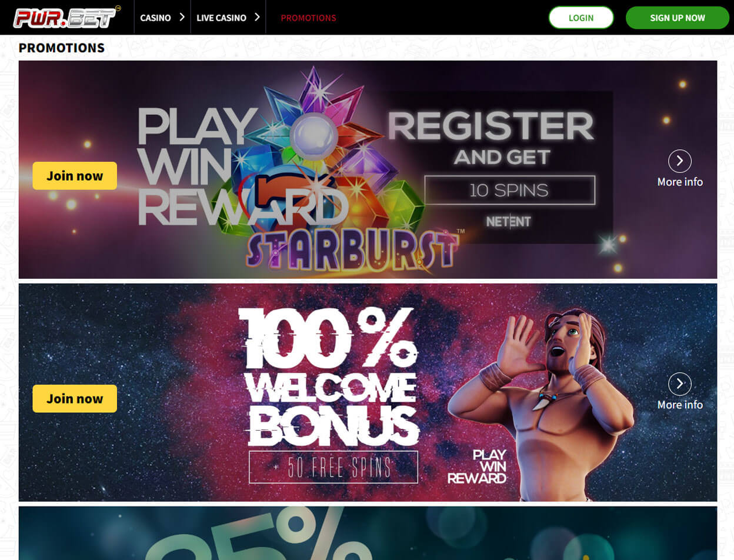Click the Sign Up Now button
The width and height of the screenshot is (734, 560).
point(678,18)
